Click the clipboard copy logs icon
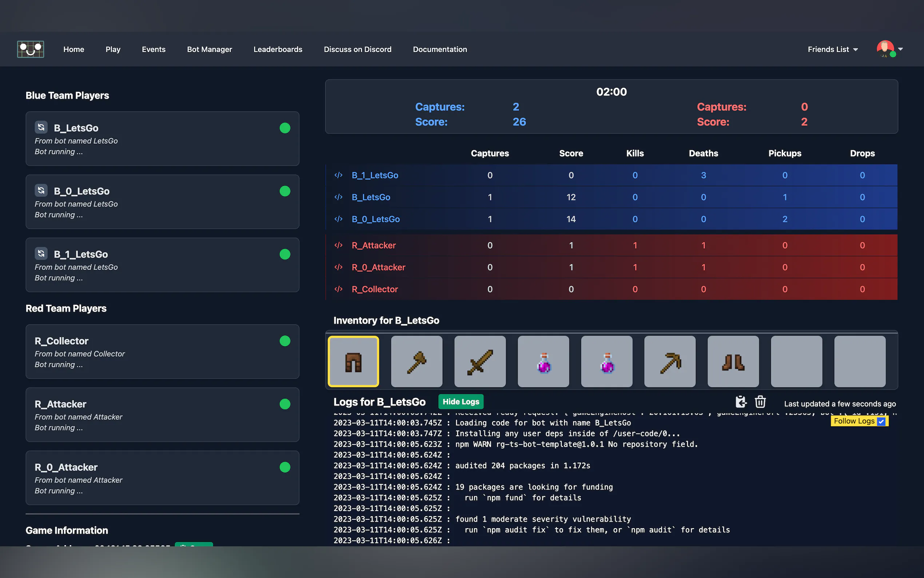The width and height of the screenshot is (924, 578). coord(740,402)
